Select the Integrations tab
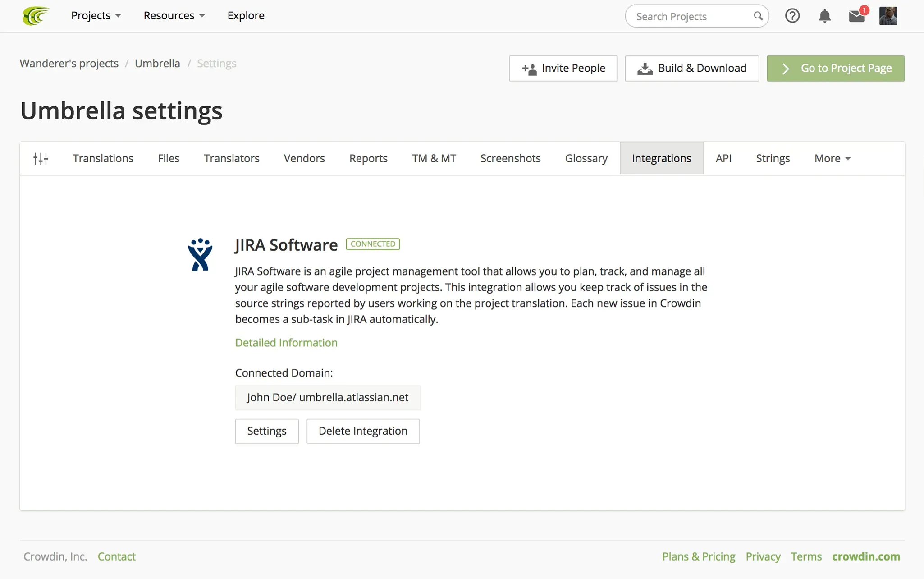 click(661, 158)
